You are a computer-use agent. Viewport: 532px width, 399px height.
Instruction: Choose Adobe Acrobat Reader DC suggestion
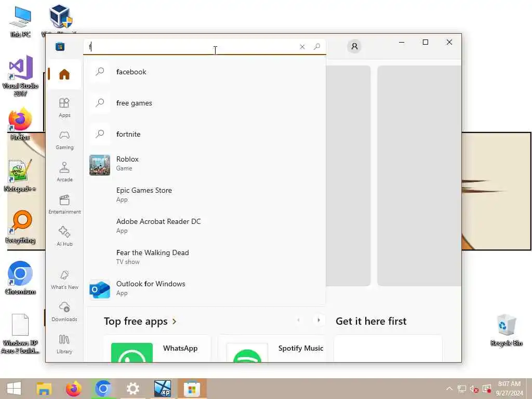pos(205,228)
